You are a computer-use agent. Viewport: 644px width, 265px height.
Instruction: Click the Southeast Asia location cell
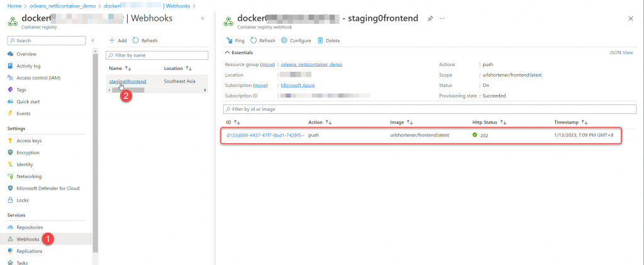179,81
